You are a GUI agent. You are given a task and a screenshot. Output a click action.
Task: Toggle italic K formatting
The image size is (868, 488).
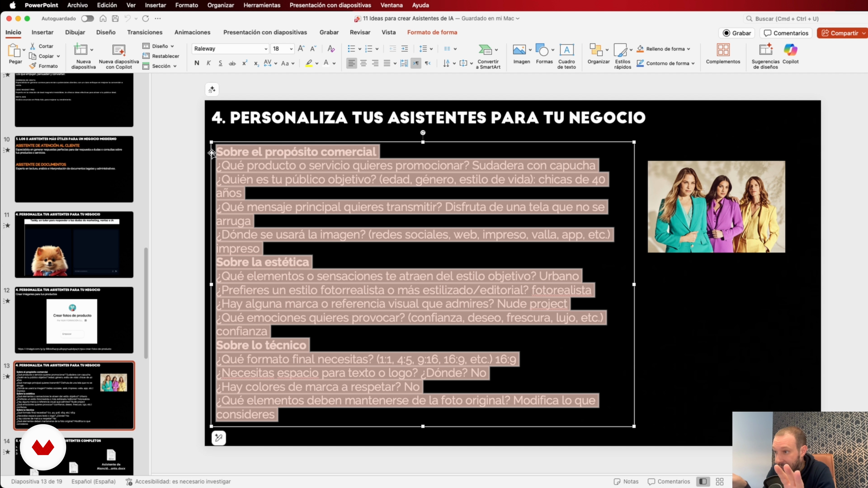[x=209, y=63]
